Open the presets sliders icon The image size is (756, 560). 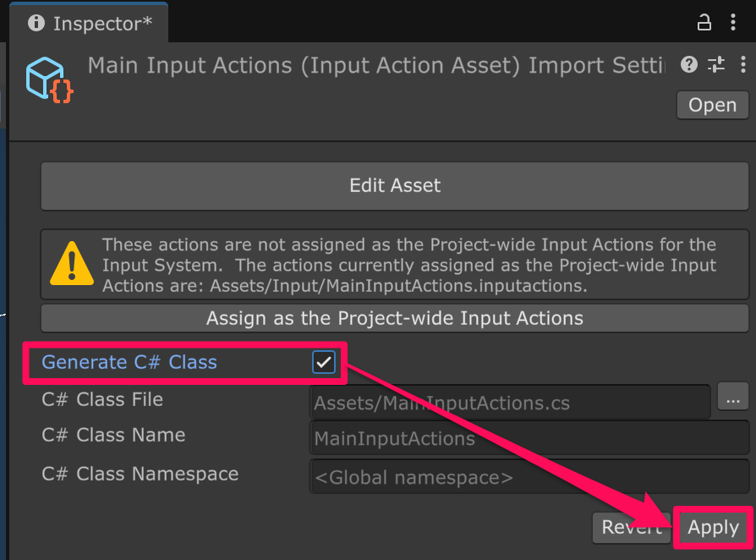(x=716, y=65)
